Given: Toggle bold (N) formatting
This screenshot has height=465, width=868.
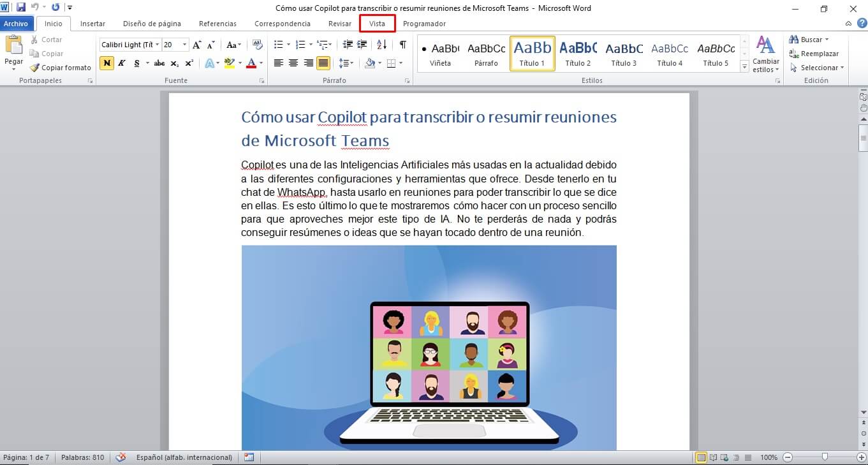Looking at the screenshot, I should [107, 63].
